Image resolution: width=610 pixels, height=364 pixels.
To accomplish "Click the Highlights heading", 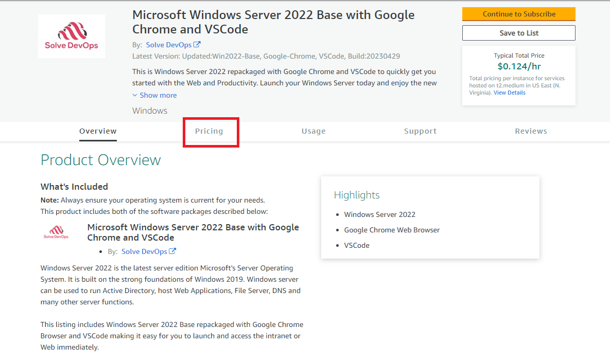I will tap(357, 195).
